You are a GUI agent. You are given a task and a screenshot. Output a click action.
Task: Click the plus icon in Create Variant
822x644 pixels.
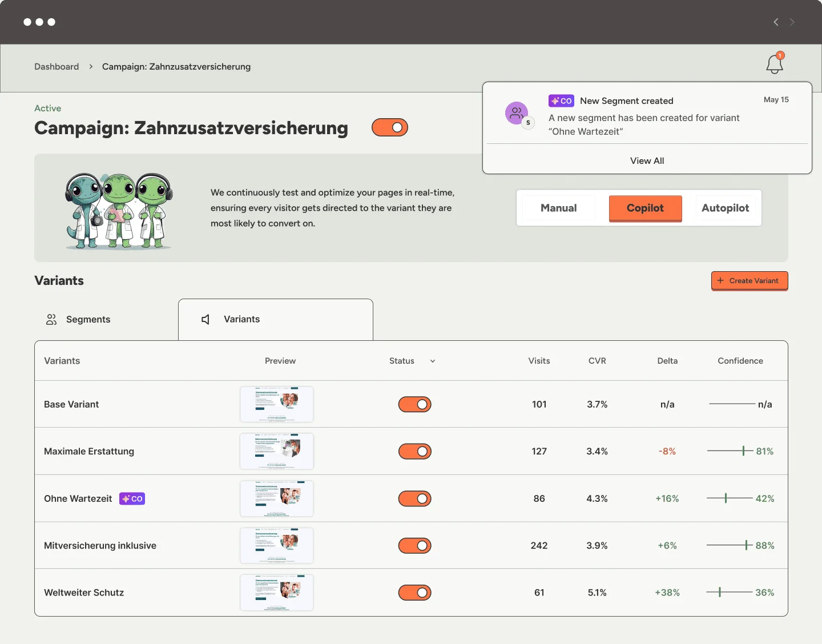coord(720,280)
